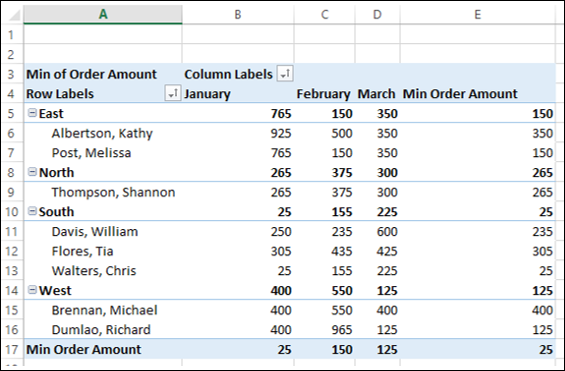Collapse the North region group

click(32, 172)
